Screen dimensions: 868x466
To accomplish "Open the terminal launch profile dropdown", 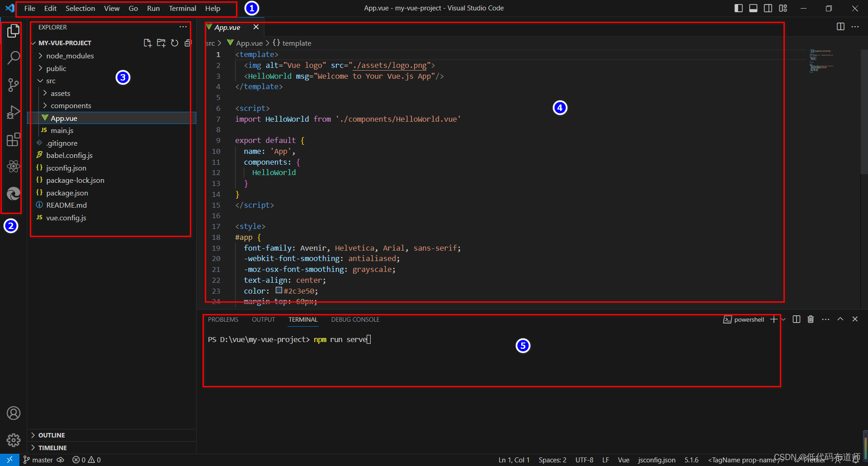I will [x=783, y=319].
